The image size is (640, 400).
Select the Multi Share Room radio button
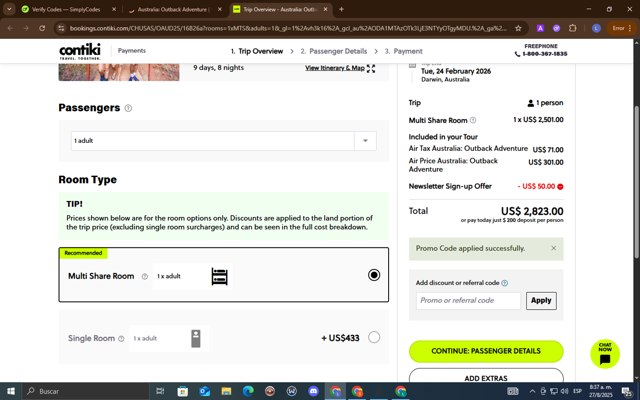tap(374, 275)
